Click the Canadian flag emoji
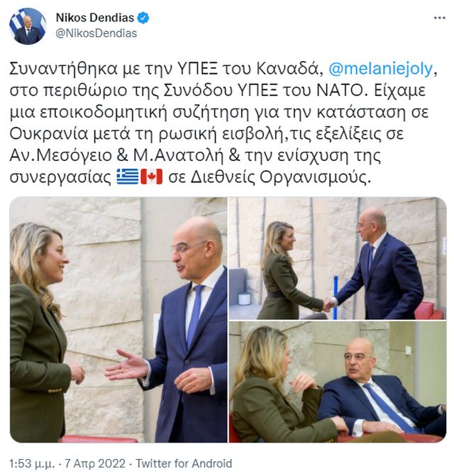 click(151, 177)
